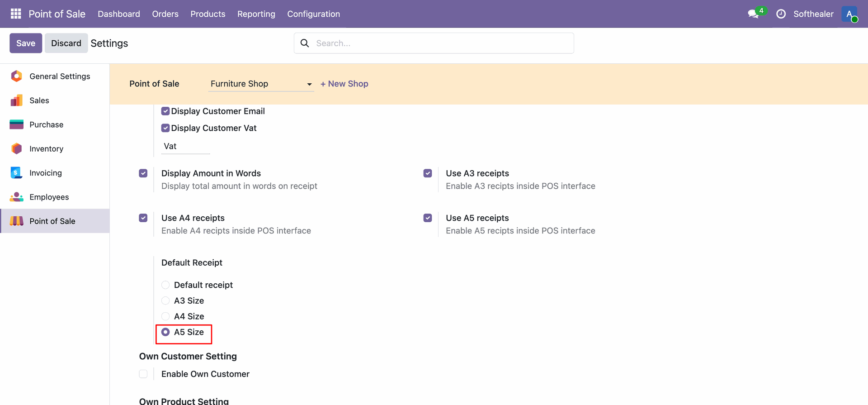Uncheck Display Customer Vat
Screen dimensions: 868x405
[x=165, y=128]
